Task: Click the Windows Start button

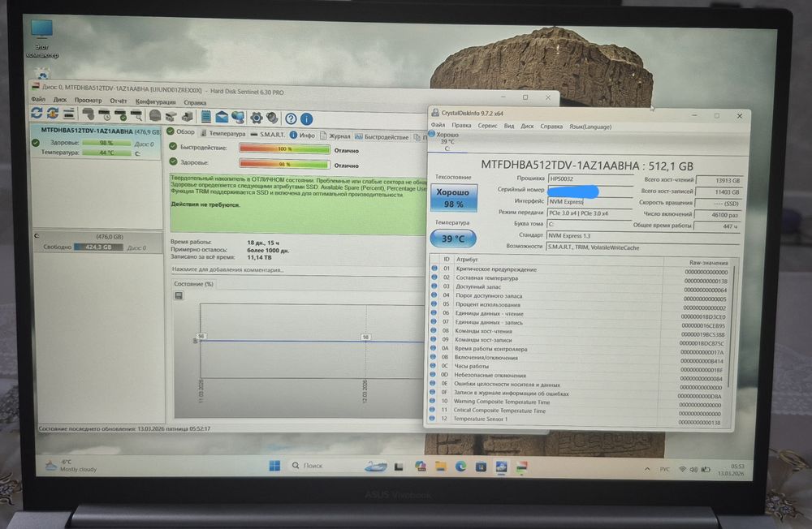Action: tap(274, 466)
